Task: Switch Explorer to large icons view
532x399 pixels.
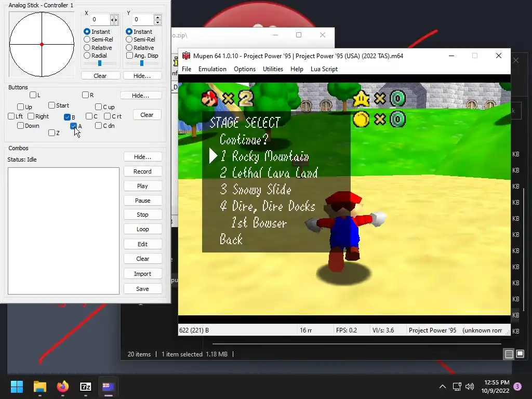Action: [520, 354]
